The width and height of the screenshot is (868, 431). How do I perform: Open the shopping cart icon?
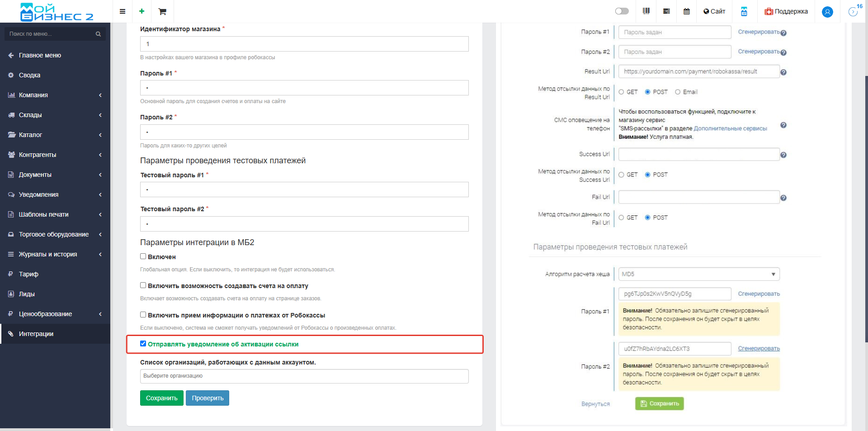[162, 11]
